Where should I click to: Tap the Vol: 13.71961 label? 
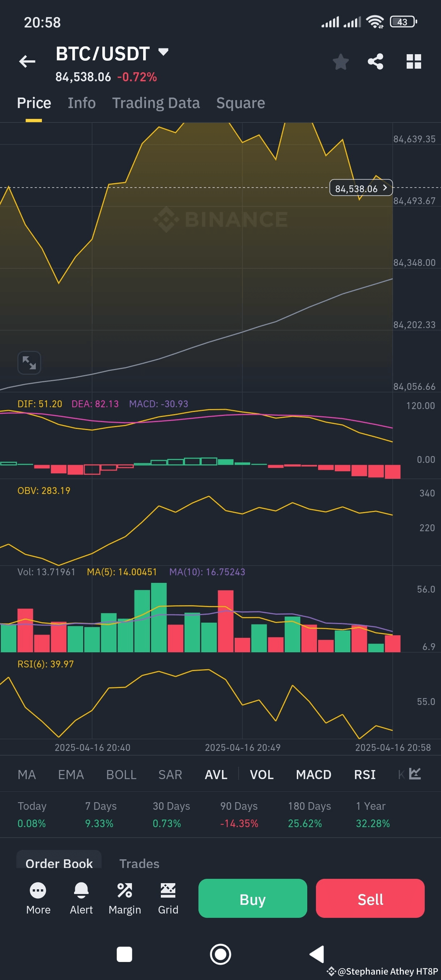point(46,572)
